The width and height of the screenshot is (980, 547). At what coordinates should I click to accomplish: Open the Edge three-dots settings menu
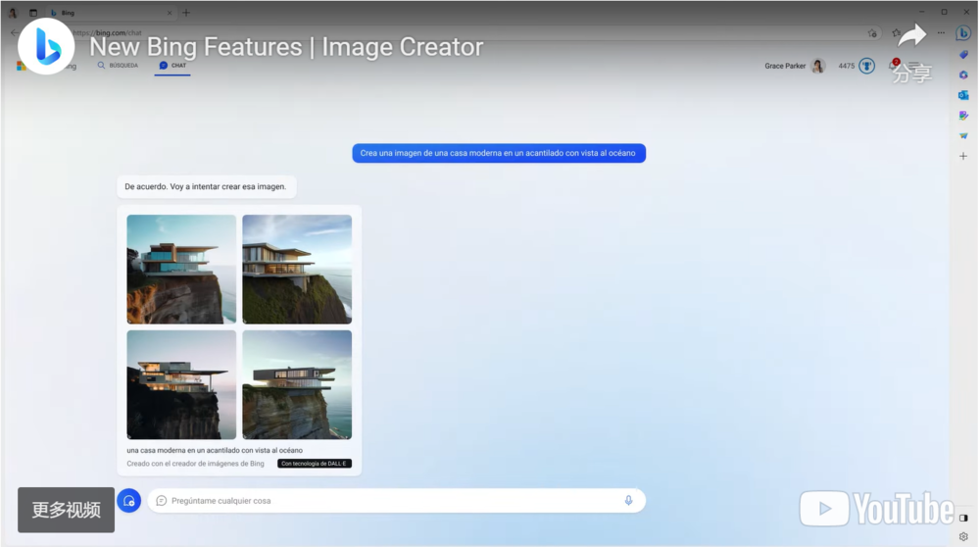[941, 32]
